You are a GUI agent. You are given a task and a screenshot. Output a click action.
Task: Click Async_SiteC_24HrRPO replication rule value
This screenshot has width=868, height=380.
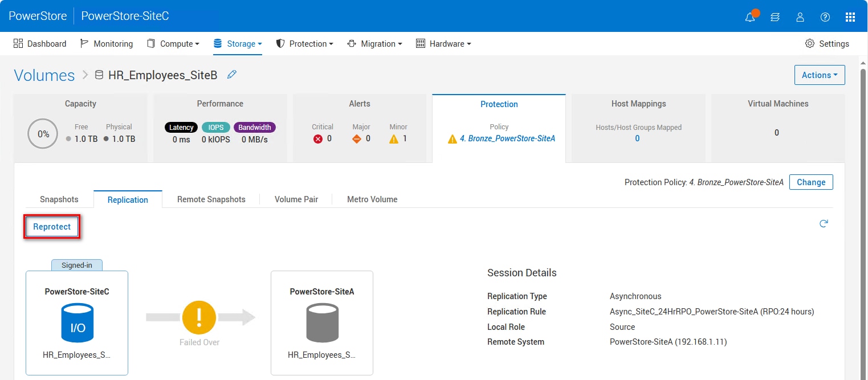tap(712, 312)
